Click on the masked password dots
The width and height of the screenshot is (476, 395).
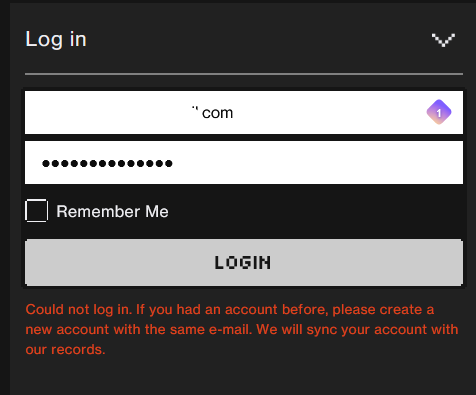pyautogui.click(x=107, y=163)
